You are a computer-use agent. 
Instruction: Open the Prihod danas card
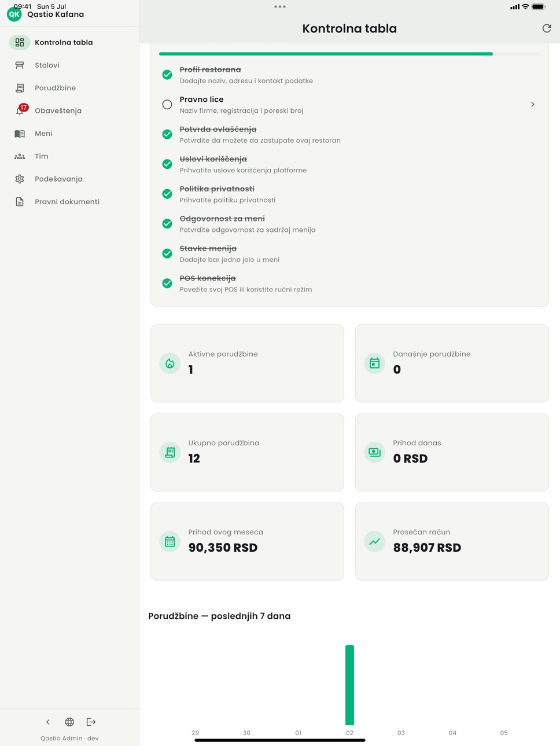point(452,452)
